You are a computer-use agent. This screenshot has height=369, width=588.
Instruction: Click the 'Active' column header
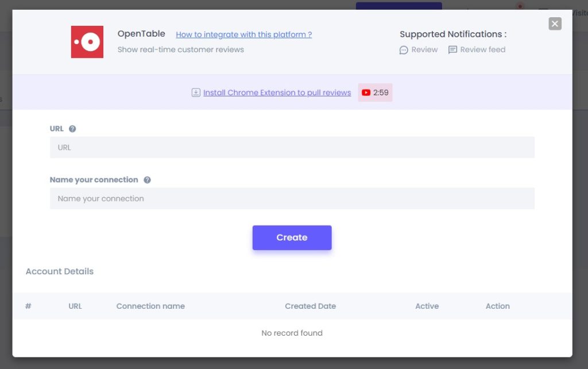[427, 306]
